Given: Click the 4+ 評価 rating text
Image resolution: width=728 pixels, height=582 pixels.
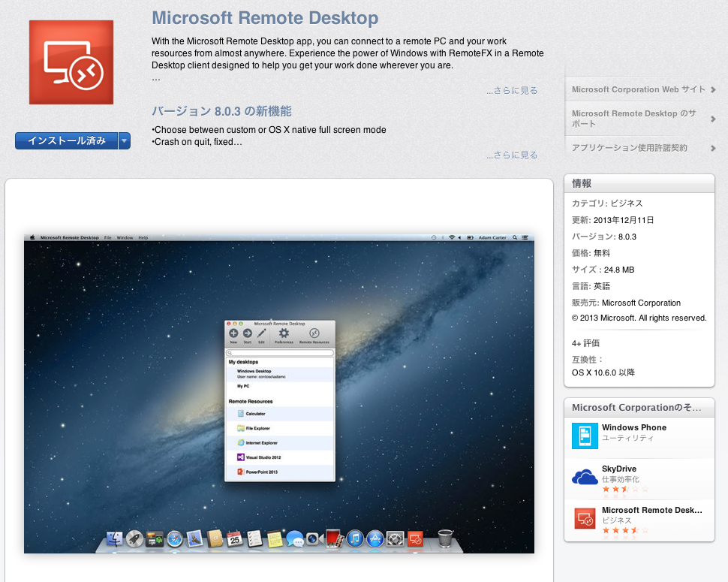Looking at the screenshot, I should pyautogui.click(x=585, y=343).
